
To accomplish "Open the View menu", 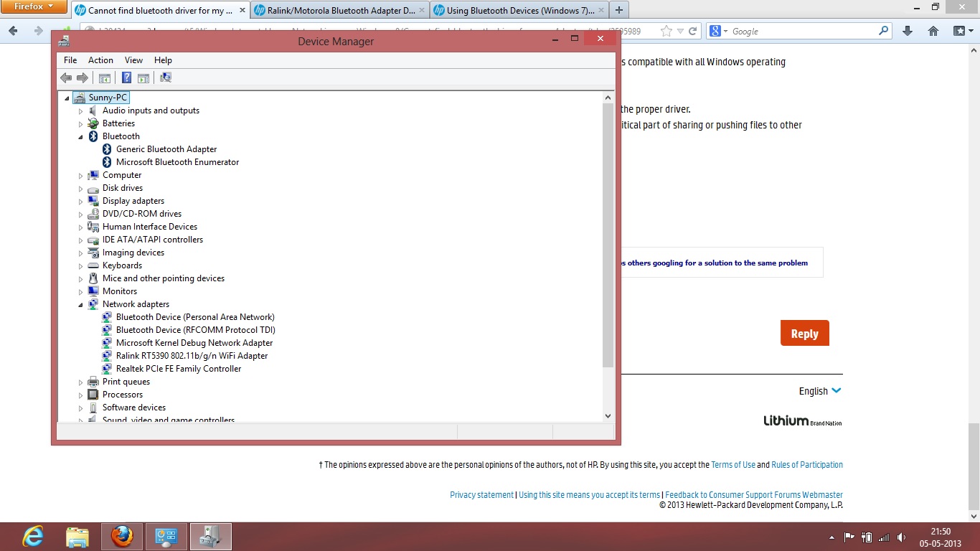I will tap(133, 60).
